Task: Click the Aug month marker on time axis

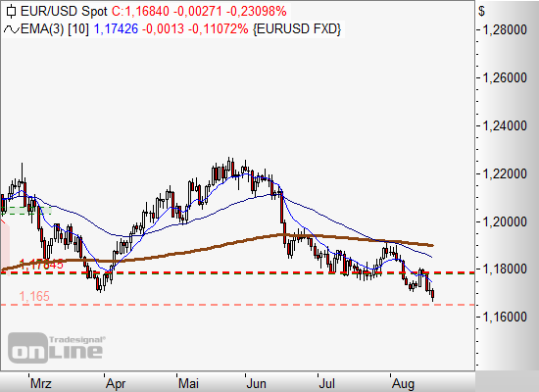Action: tap(403, 383)
